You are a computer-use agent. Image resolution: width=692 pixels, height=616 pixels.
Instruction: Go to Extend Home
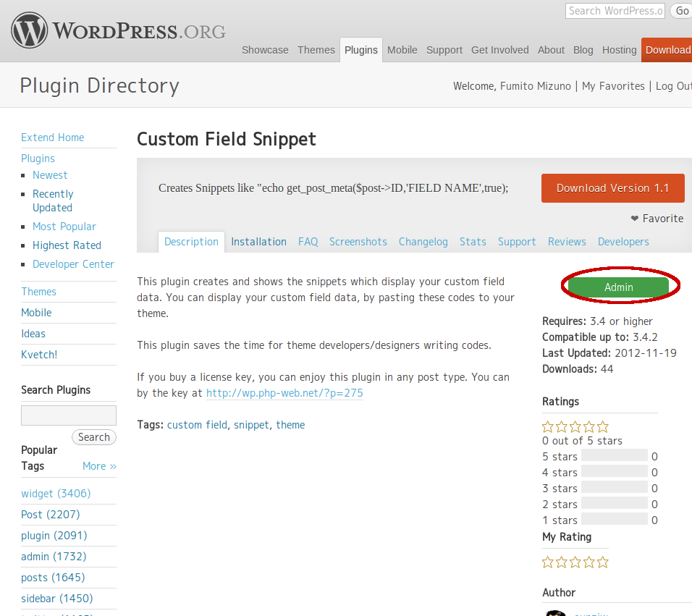[x=53, y=138]
